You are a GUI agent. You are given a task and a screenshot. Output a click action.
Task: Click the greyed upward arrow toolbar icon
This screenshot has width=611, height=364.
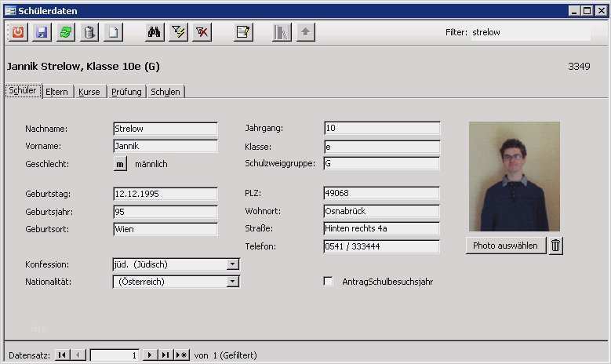coord(306,32)
